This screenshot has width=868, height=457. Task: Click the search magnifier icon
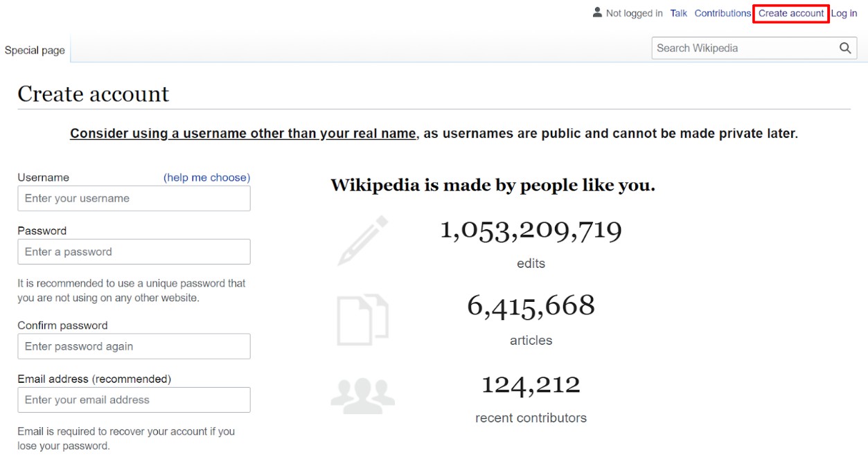pyautogui.click(x=844, y=48)
